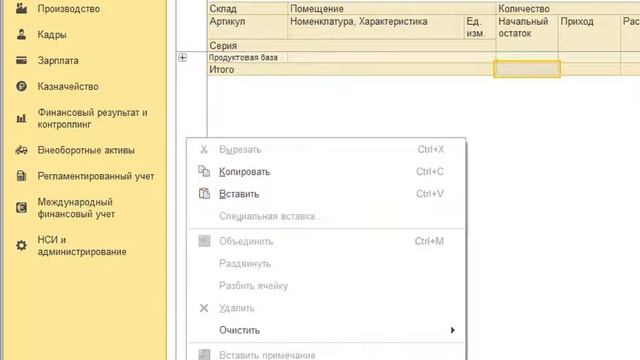Click the bar chart icon for Финансовый результат

pyautogui.click(x=21, y=118)
